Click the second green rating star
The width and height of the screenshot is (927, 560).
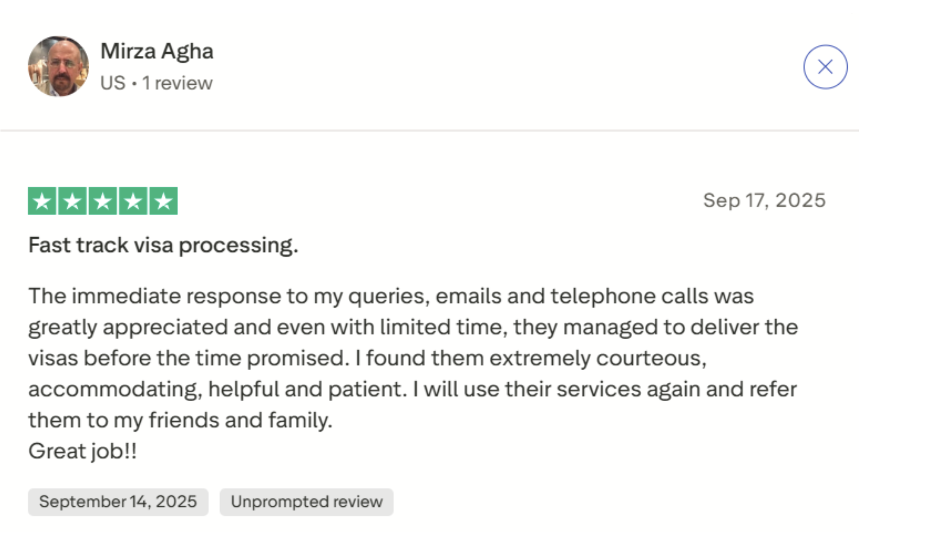[x=72, y=201]
